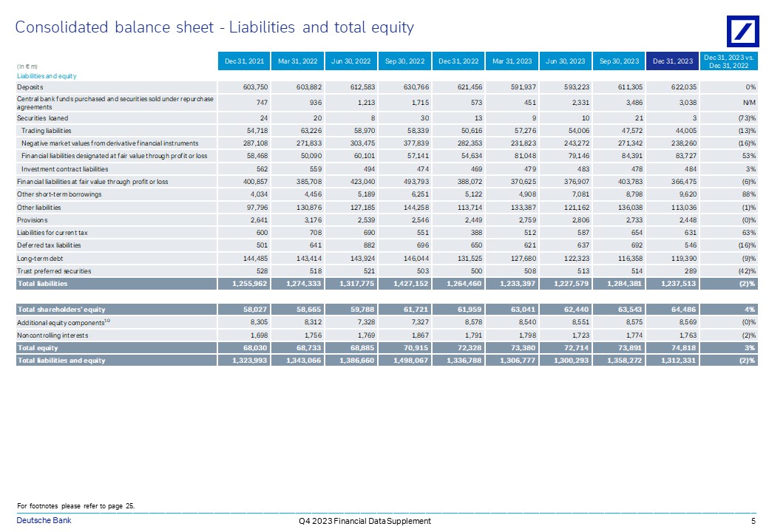Select the Mar 31, 2023 column header
769x532 pixels.
(x=512, y=61)
